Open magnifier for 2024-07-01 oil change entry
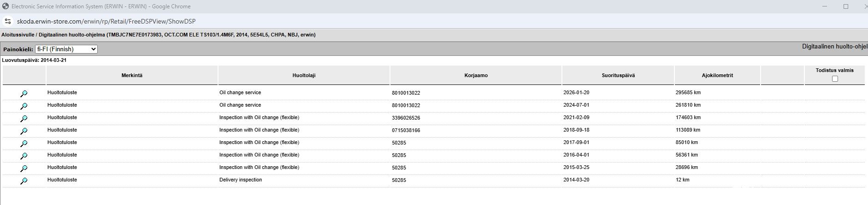Viewport: 868px width, 205px height. 24,106
